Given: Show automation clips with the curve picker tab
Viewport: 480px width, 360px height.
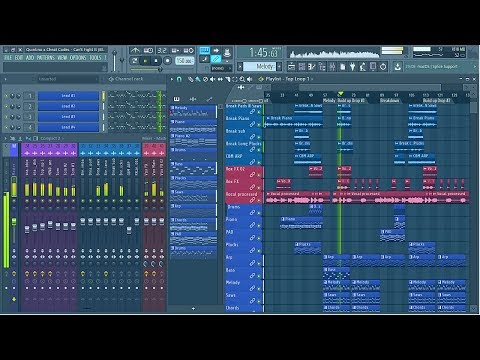Looking at the screenshot, I should point(209,99).
